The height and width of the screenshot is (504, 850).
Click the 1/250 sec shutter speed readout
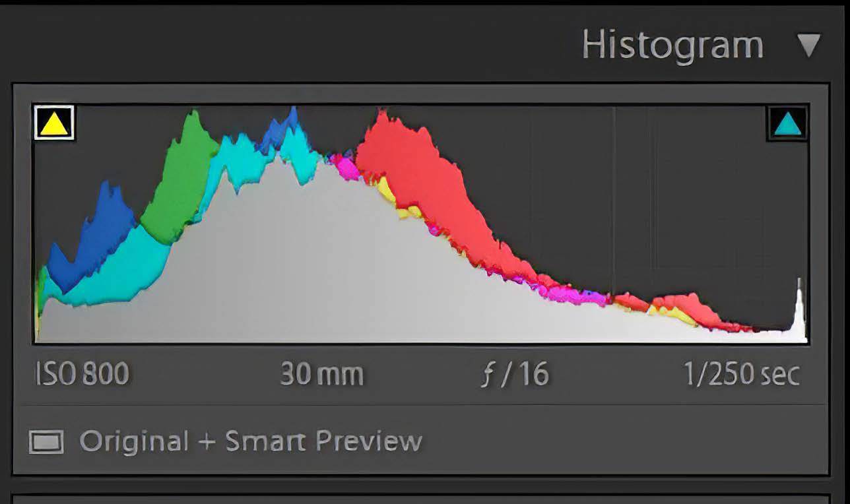(742, 374)
